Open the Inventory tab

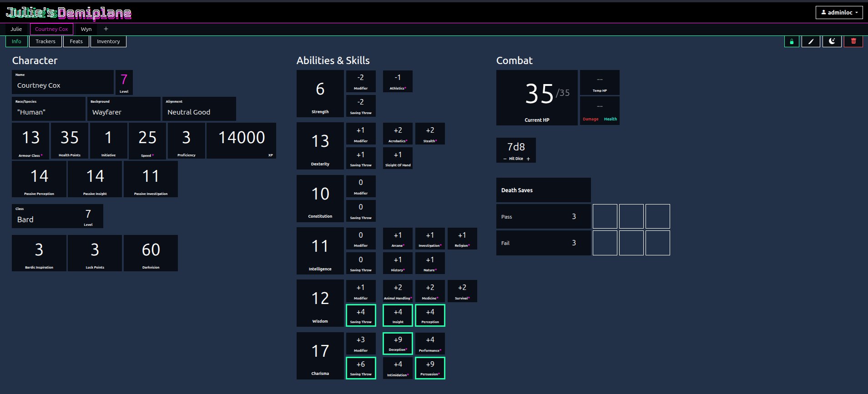(108, 41)
